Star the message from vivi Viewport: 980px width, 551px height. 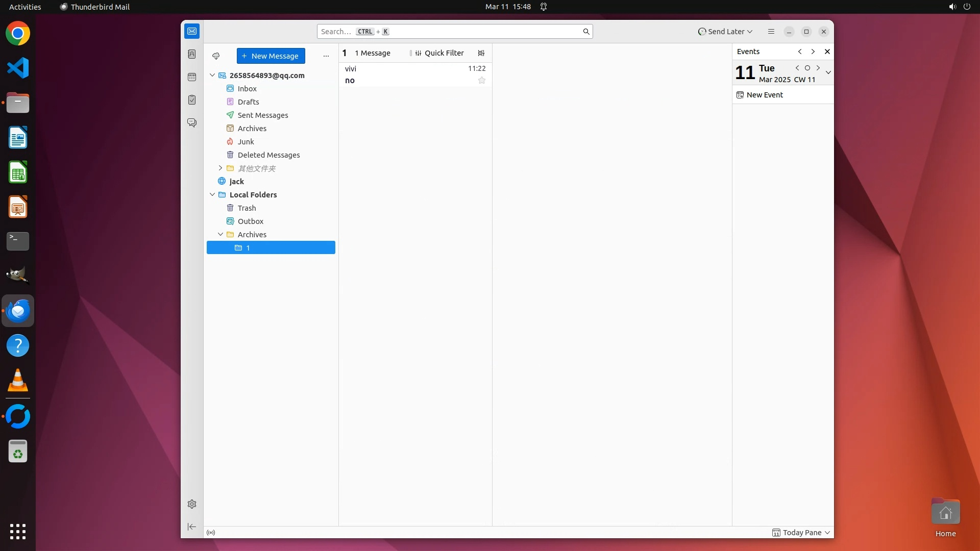[481, 80]
